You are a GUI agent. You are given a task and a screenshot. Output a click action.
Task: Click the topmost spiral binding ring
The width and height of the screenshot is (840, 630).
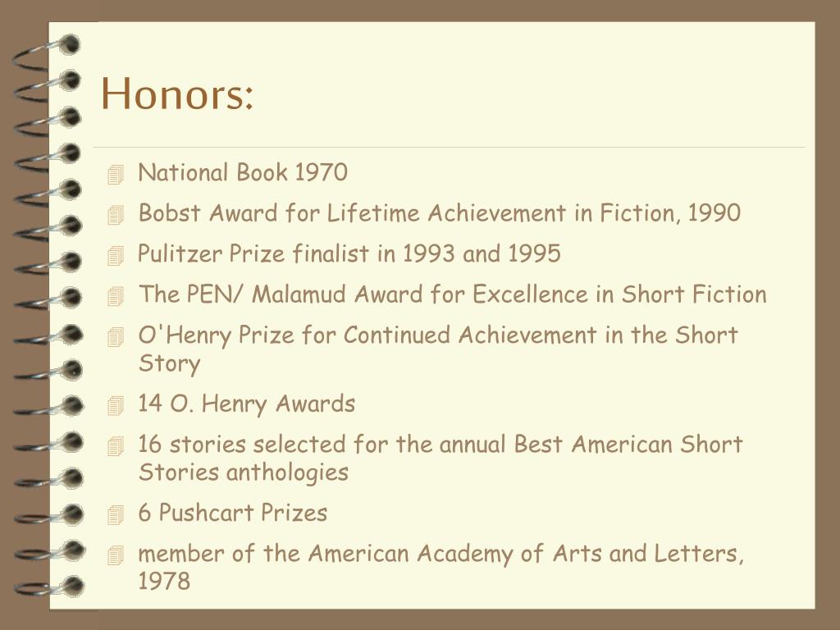click(57, 46)
